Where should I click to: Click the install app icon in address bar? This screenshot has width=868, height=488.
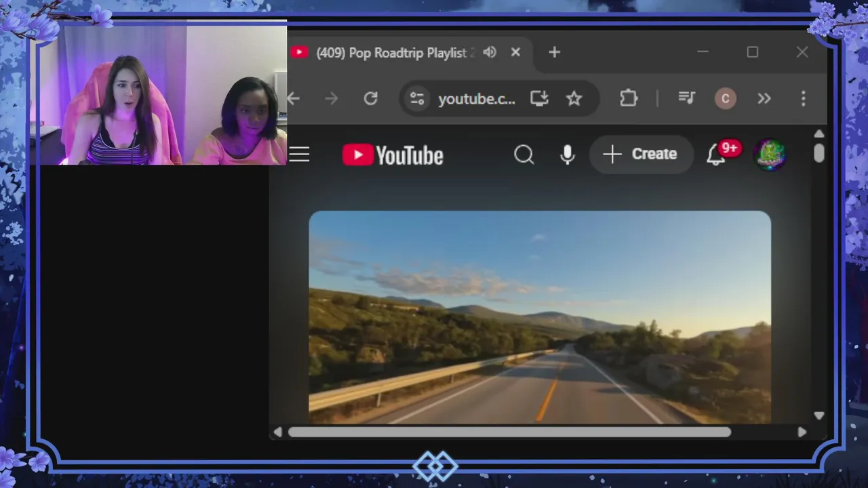539,99
